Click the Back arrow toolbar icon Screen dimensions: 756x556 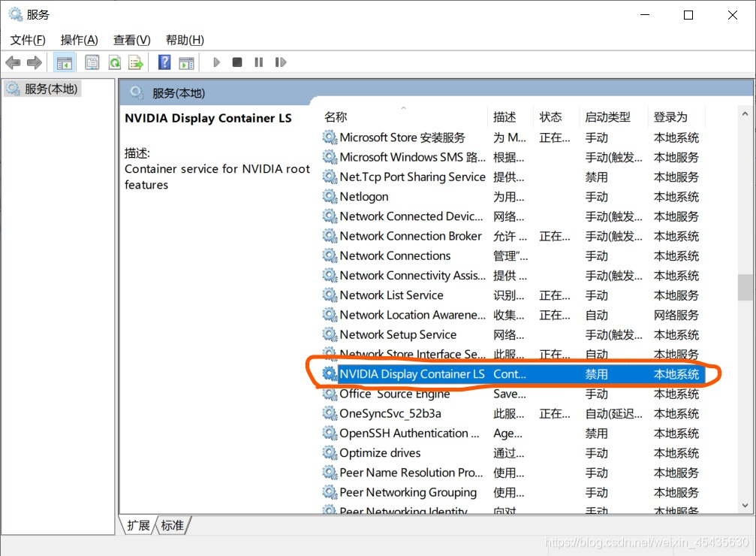[x=13, y=62]
